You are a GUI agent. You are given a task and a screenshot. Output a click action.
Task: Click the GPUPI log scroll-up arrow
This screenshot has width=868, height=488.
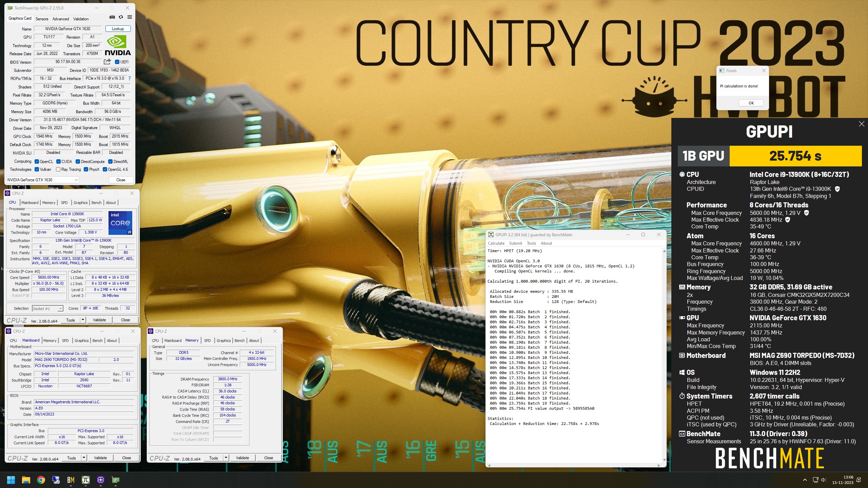point(664,251)
